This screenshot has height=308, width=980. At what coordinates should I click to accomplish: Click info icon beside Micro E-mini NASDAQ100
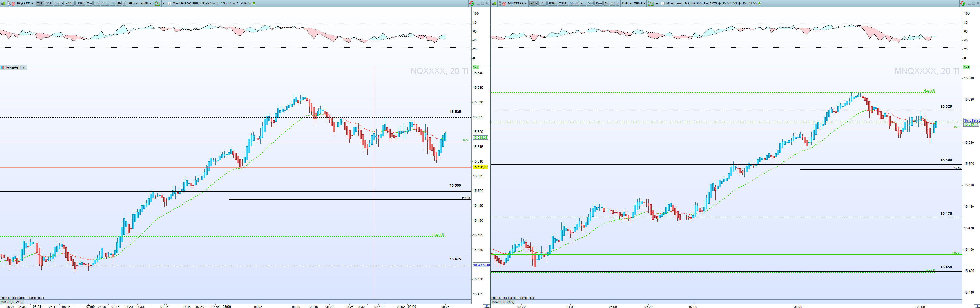663,3
